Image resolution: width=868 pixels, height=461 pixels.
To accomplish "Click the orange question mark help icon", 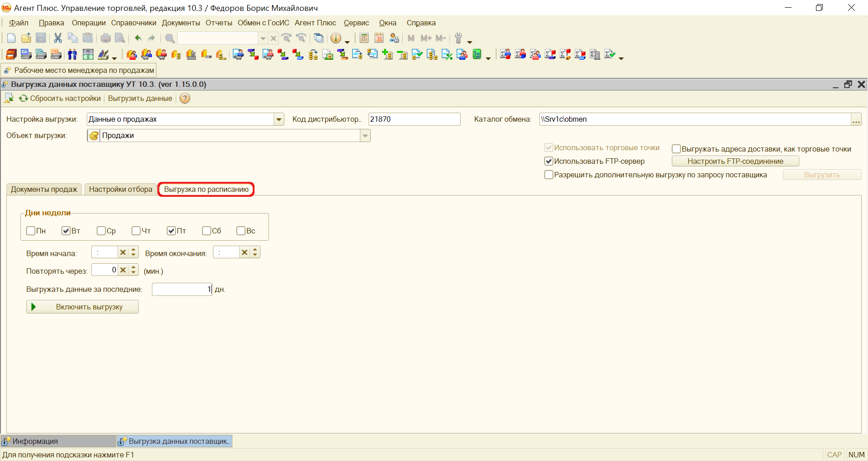I will click(x=185, y=99).
